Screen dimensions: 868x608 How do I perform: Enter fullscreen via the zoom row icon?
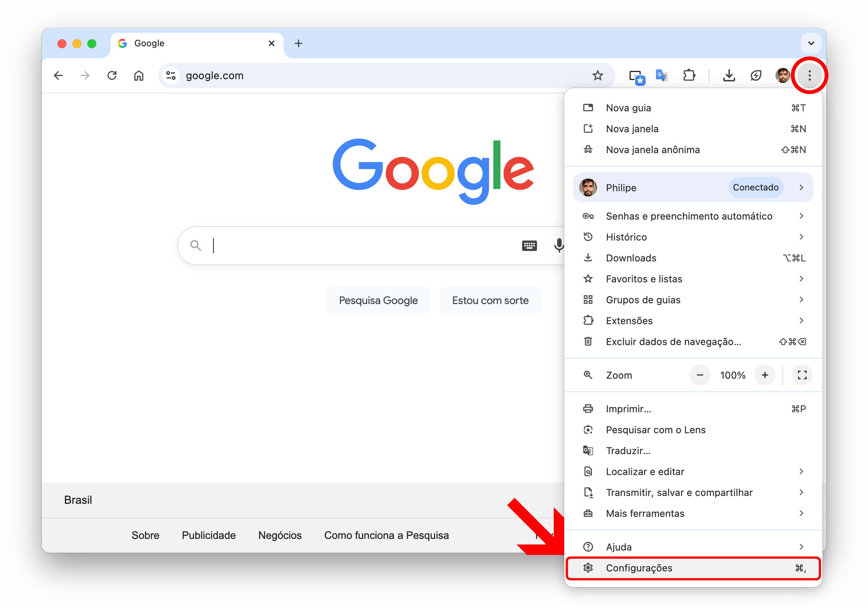click(x=802, y=375)
